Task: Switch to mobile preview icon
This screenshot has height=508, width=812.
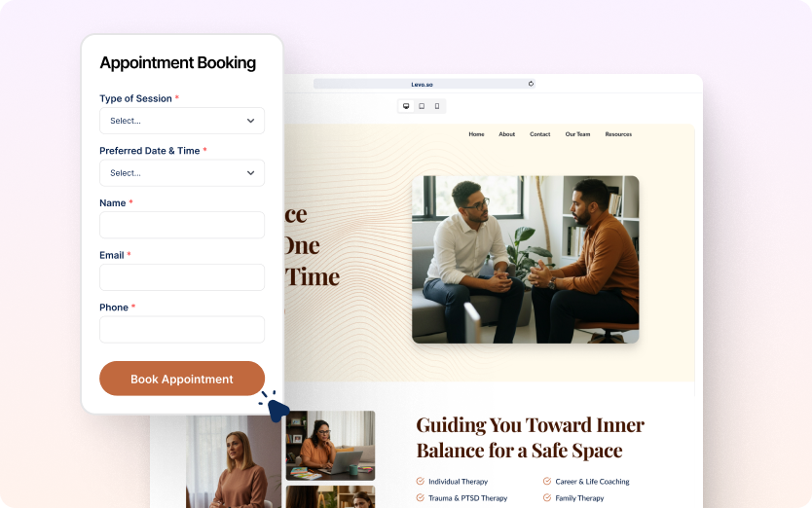Action: pos(437,106)
